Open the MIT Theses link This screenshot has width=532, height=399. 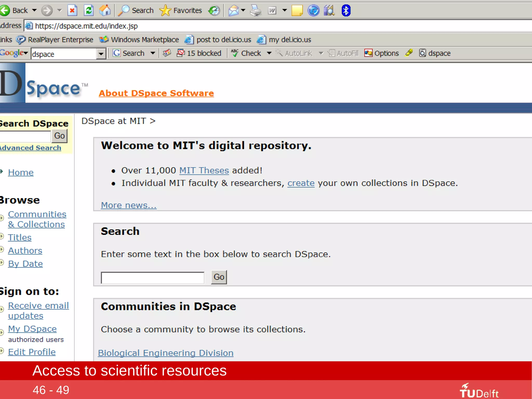tap(204, 170)
